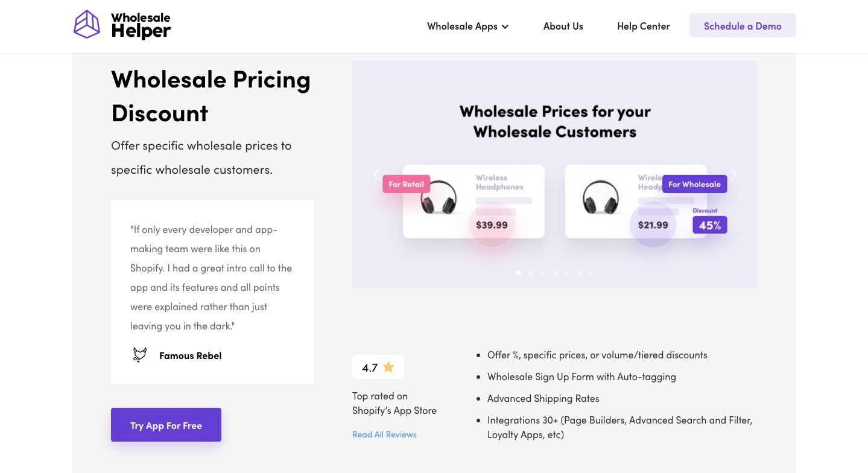The height and width of the screenshot is (473, 868).
Task: Click the yellow star rating icon
Action: click(x=388, y=367)
